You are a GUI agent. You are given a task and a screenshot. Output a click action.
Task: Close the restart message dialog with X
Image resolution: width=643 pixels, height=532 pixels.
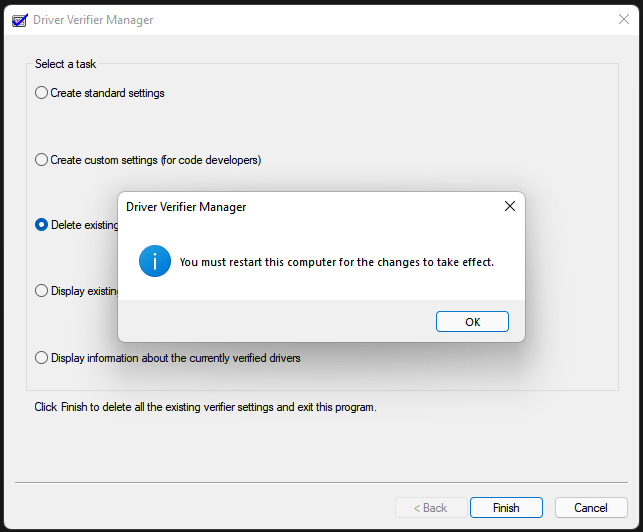pyautogui.click(x=509, y=206)
